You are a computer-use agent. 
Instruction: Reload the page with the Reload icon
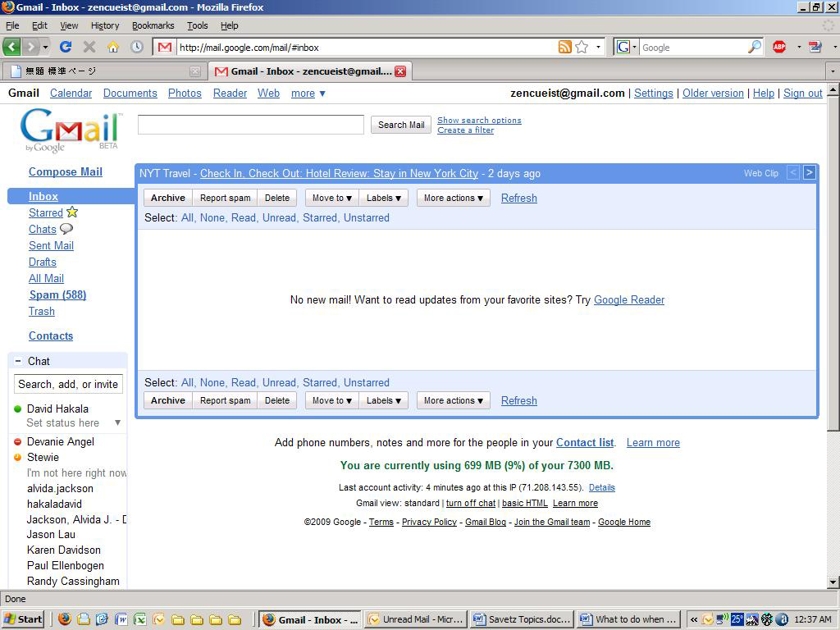coord(66,47)
